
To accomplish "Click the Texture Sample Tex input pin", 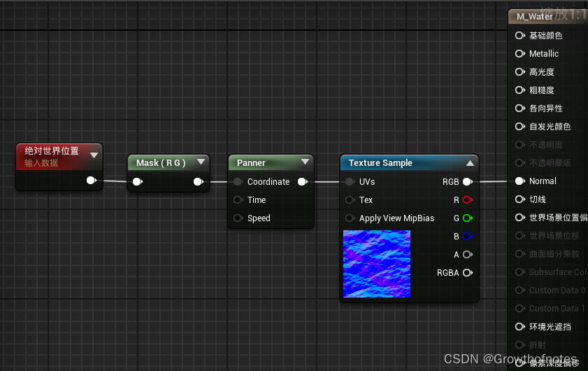I will pyautogui.click(x=350, y=199).
